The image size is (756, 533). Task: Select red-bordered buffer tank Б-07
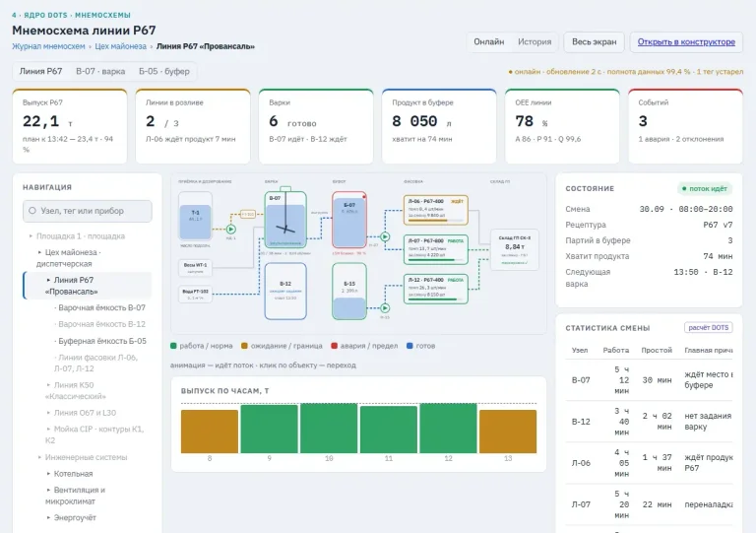tap(349, 220)
